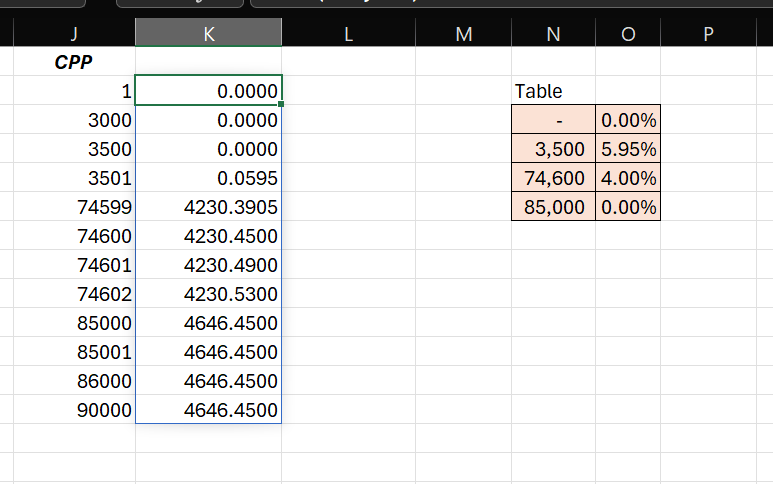Click the cell showing 4230.3905
The height and width of the screenshot is (484, 773).
pos(209,207)
